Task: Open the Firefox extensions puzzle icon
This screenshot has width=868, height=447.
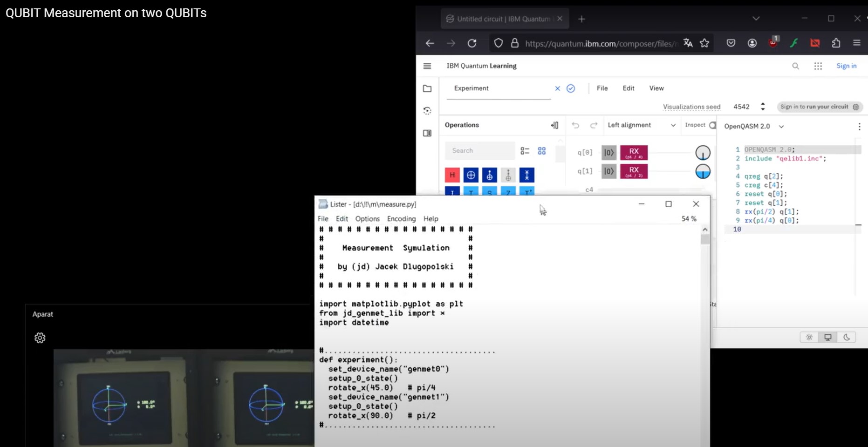Action: coord(836,43)
